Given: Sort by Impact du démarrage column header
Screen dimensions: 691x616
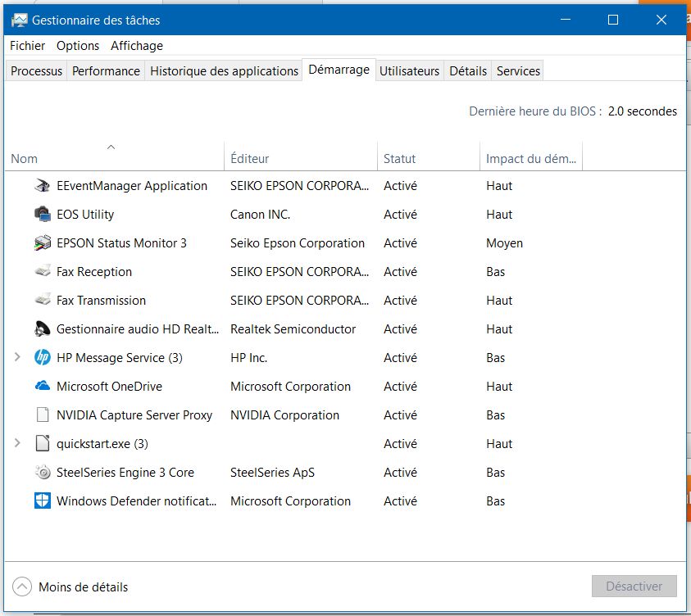Looking at the screenshot, I should [x=530, y=159].
